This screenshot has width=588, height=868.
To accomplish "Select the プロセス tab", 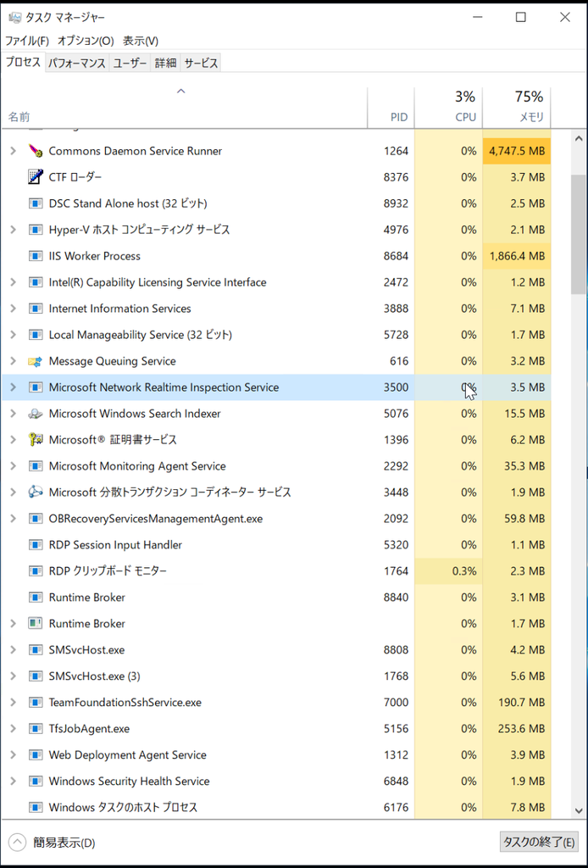I will click(23, 62).
